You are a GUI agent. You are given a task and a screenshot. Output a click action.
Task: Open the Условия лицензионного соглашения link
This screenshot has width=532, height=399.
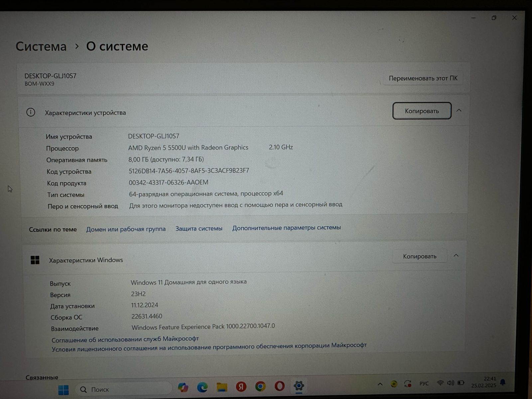point(209,347)
